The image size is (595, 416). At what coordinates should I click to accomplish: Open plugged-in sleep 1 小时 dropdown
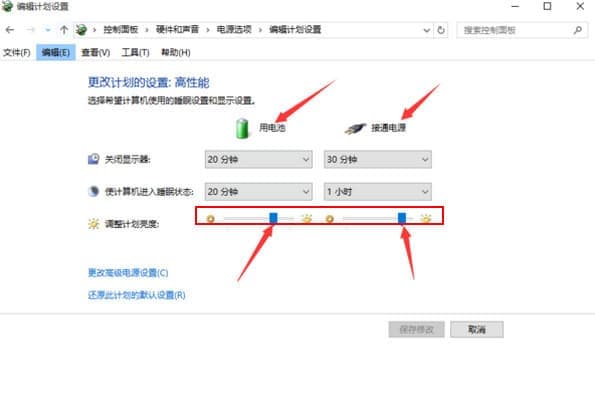click(x=378, y=192)
